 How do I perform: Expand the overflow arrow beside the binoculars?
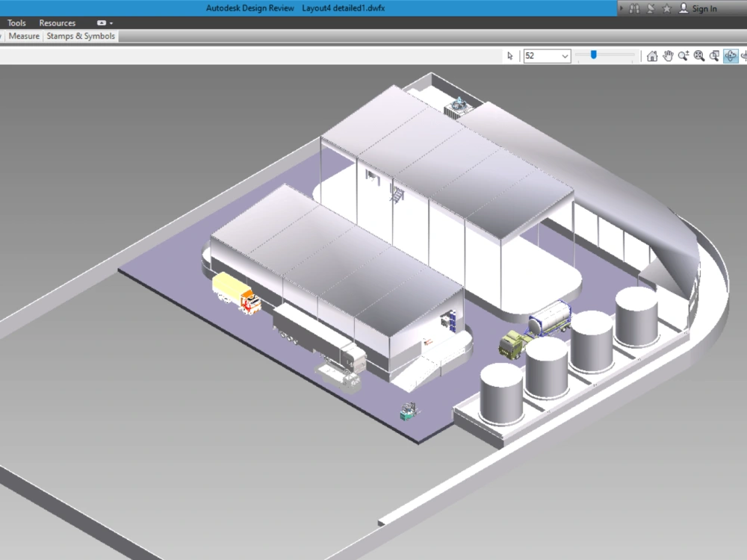(621, 8)
